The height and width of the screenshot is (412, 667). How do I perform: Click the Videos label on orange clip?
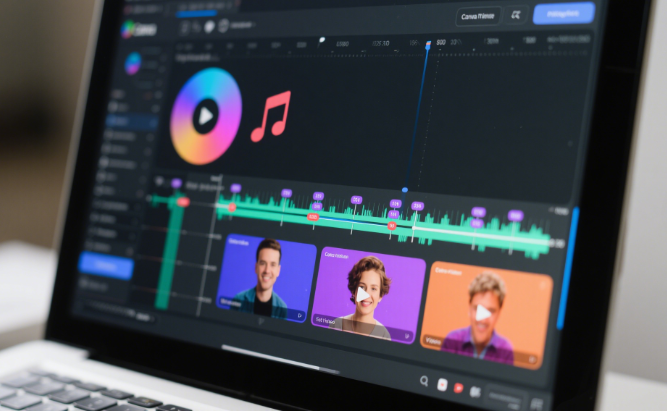pos(433,341)
